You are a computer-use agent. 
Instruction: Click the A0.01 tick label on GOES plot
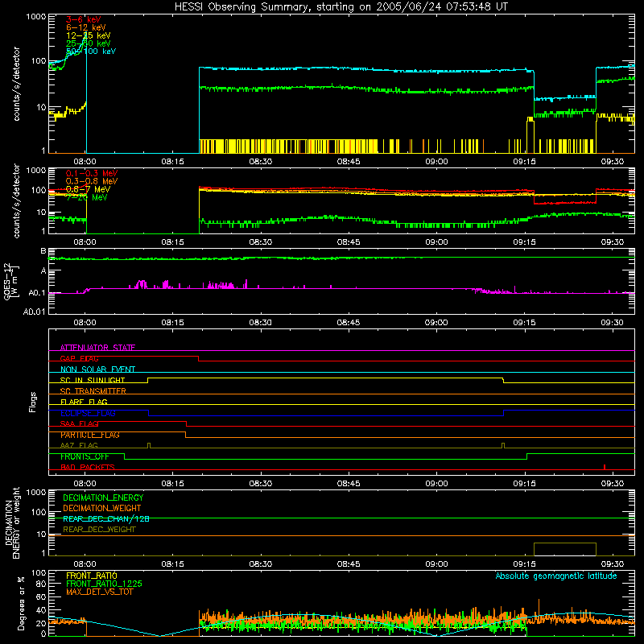[x=35, y=312]
